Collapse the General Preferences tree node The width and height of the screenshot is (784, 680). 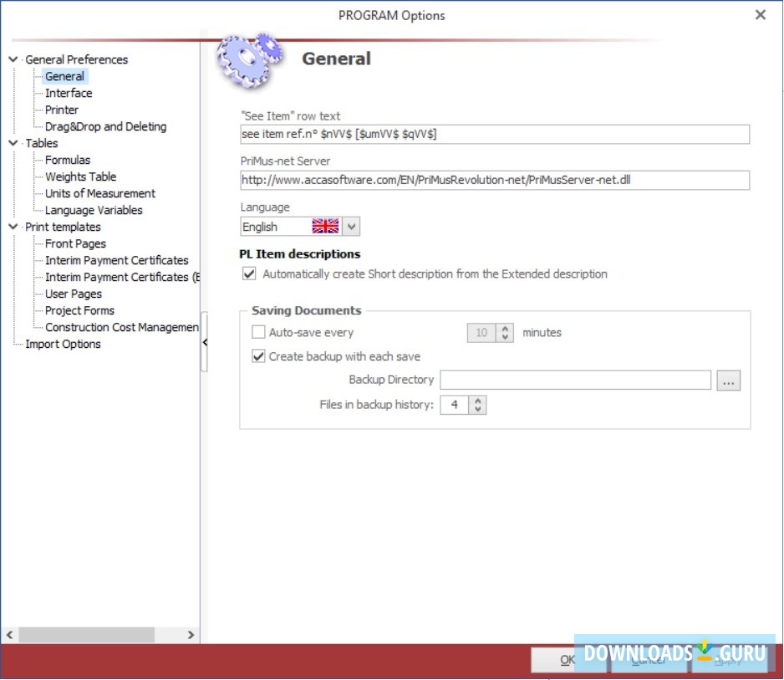[13, 59]
